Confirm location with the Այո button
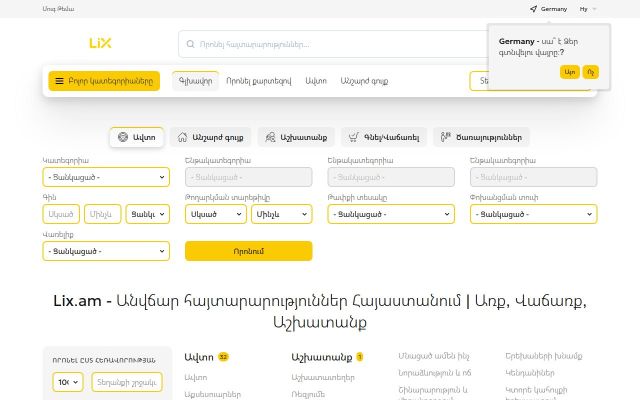 point(570,72)
